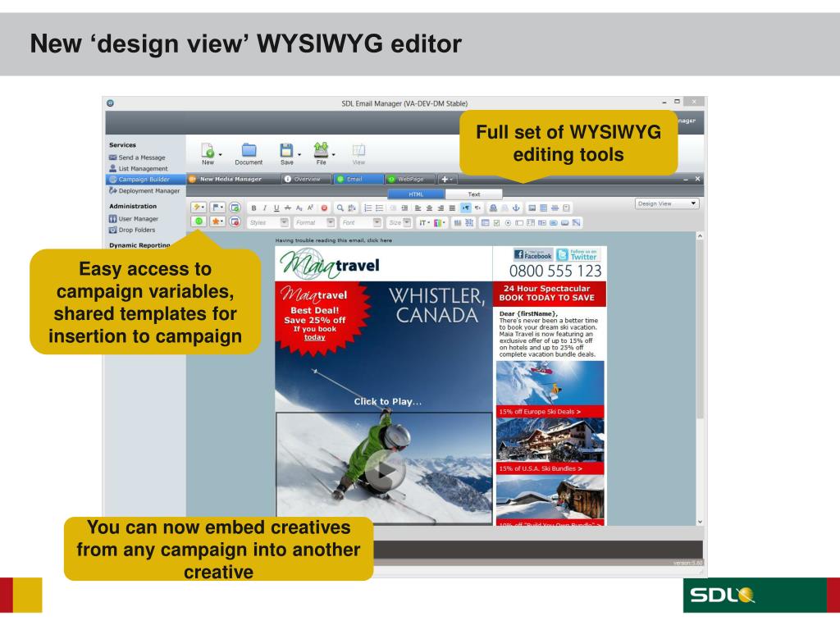Click the red Remove Format icon
Viewport: 840px width, 630px height.
[x=324, y=208]
